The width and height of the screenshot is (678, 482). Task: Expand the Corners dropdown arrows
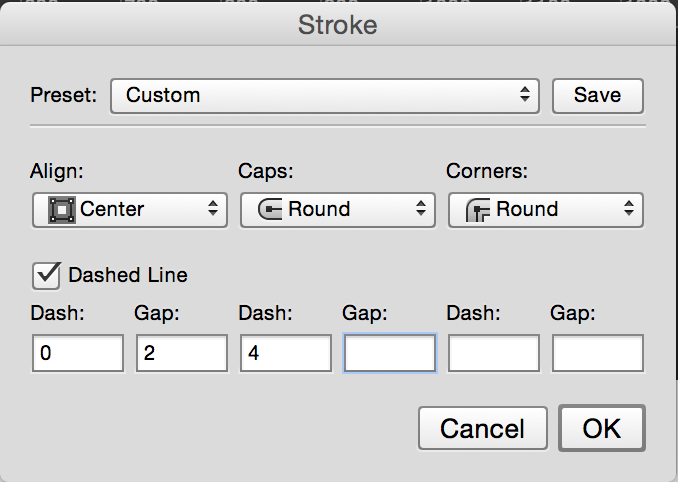point(629,209)
